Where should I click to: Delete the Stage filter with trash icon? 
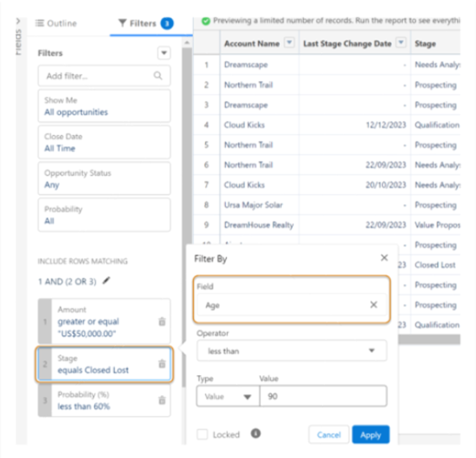(x=162, y=364)
